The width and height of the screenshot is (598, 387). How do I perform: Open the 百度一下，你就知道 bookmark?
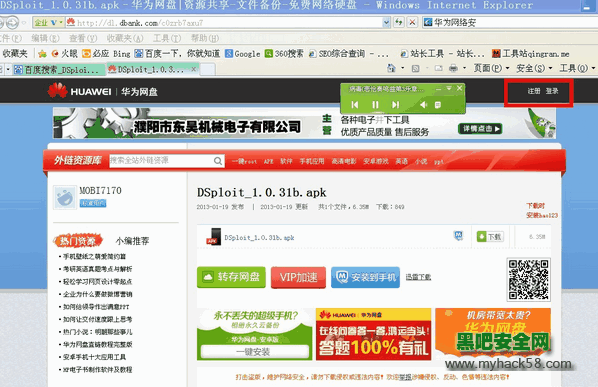177,53
